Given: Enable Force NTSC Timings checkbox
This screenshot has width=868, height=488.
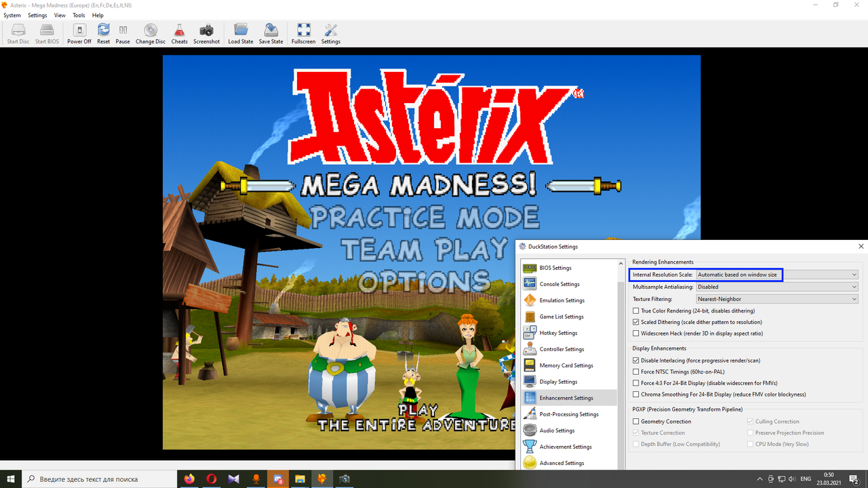Looking at the screenshot, I should [x=636, y=371].
